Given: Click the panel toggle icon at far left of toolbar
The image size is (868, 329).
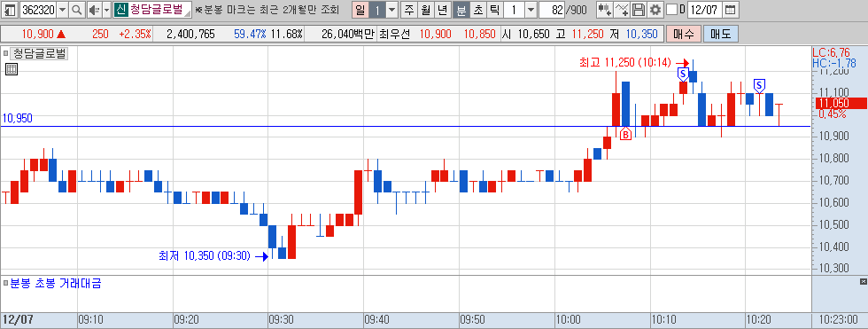Looking at the screenshot, I should (10, 10).
